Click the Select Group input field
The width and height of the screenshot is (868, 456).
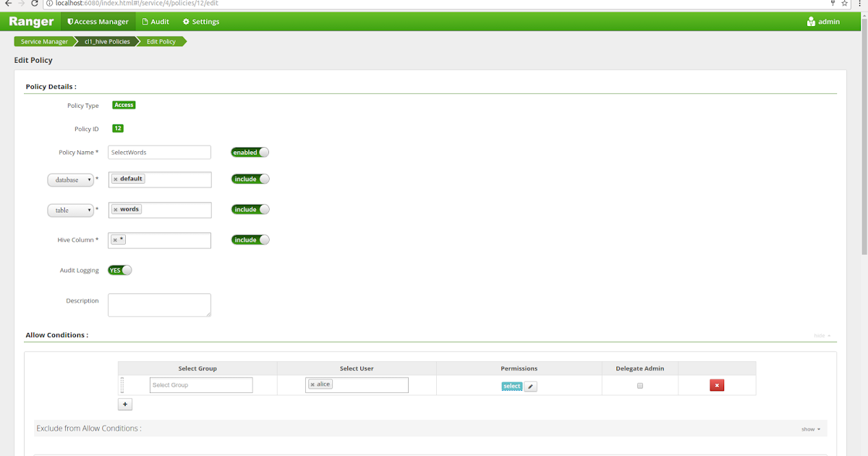tap(200, 384)
